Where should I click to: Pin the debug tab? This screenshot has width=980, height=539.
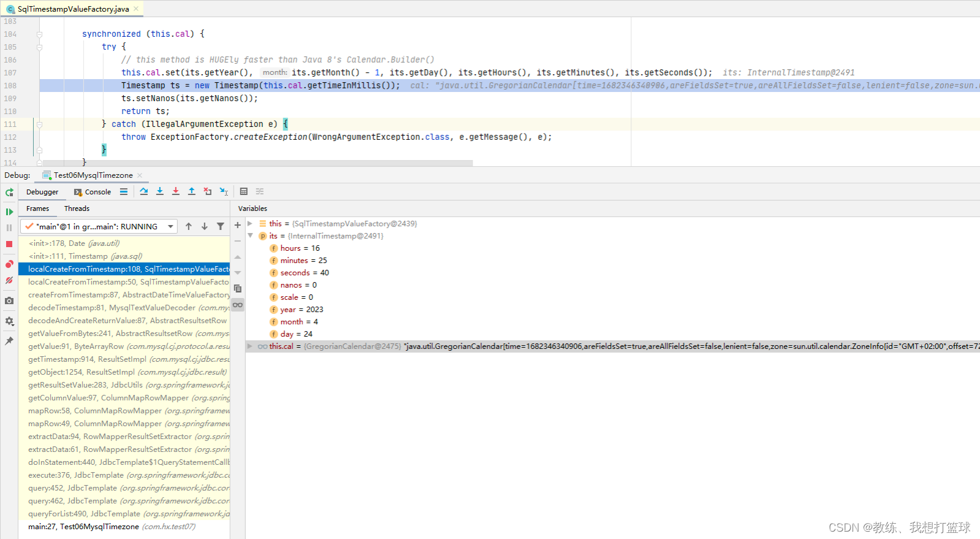(9, 341)
